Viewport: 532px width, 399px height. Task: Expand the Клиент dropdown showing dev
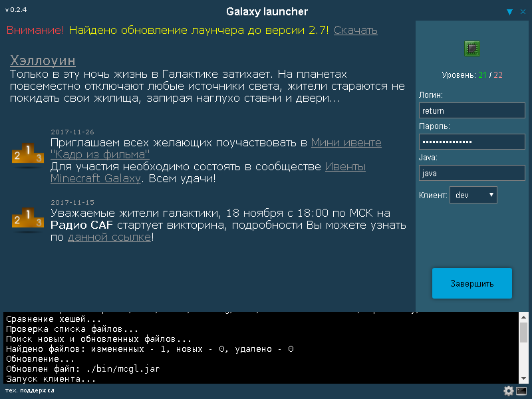click(473, 195)
